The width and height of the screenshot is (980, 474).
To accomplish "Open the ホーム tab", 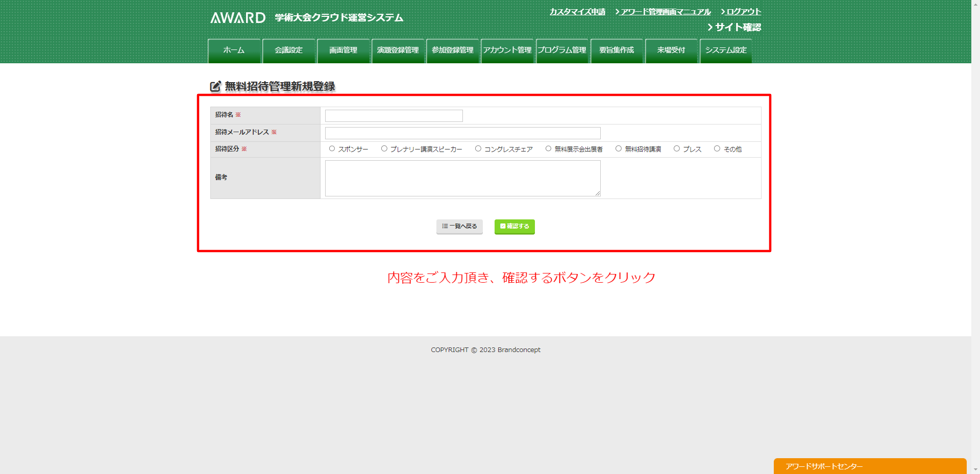I will point(234,51).
